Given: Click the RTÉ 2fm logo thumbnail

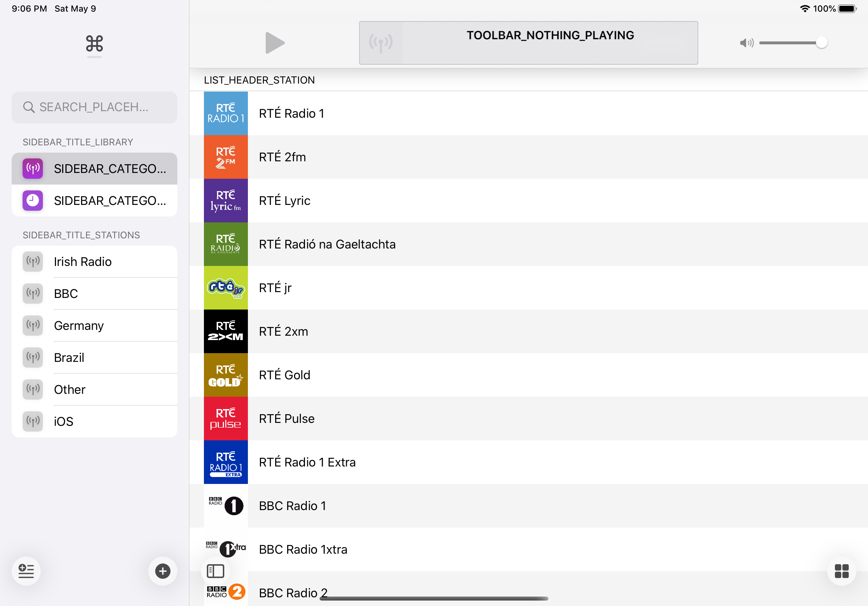Looking at the screenshot, I should tap(226, 157).
